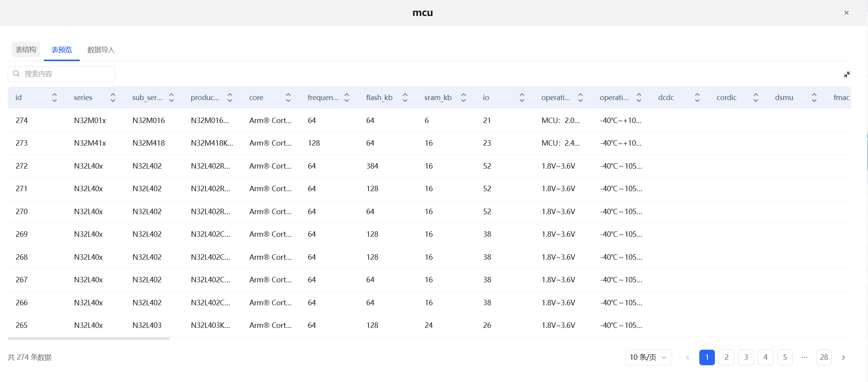Click the sort arrows for dcdc column

coord(697,97)
